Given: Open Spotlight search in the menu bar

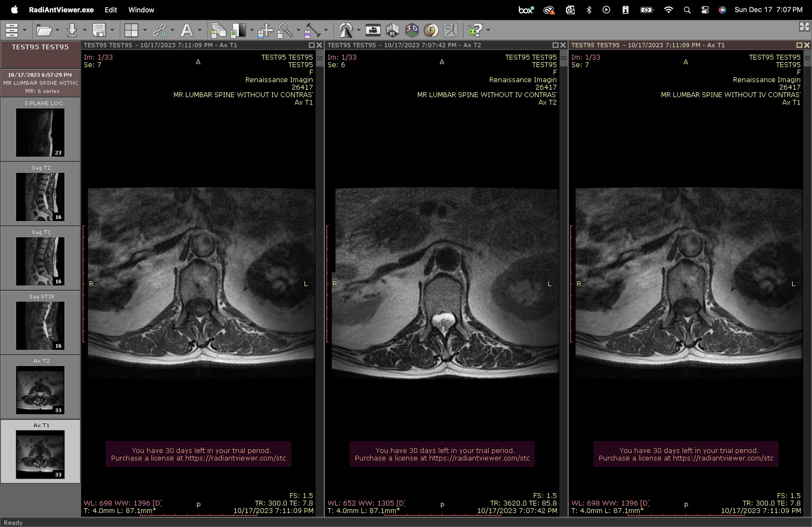Looking at the screenshot, I should (x=687, y=10).
